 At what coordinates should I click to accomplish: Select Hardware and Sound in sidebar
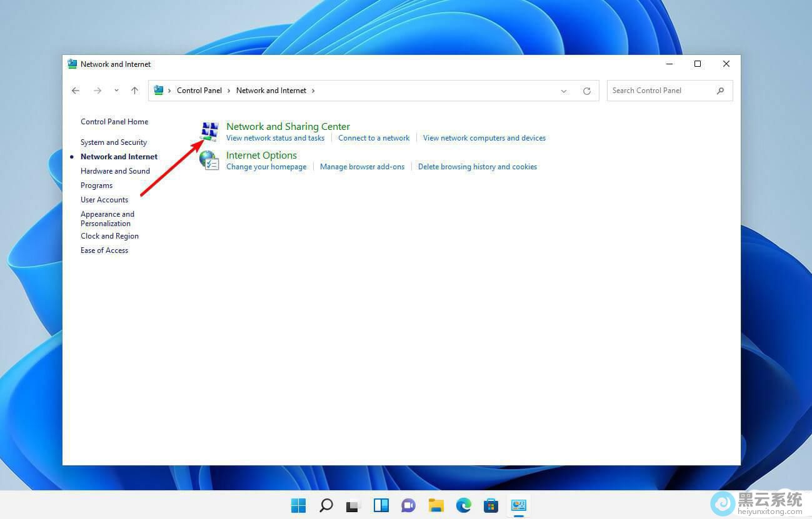115,171
